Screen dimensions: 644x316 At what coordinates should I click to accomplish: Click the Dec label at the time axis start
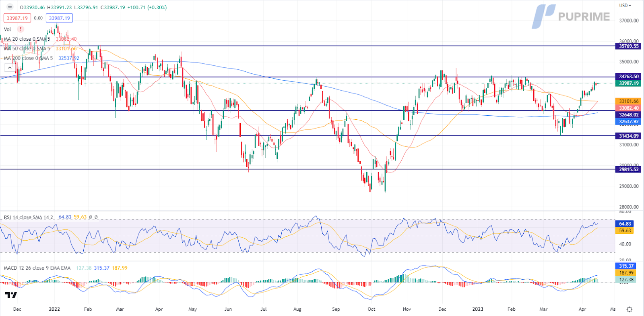coord(17,309)
